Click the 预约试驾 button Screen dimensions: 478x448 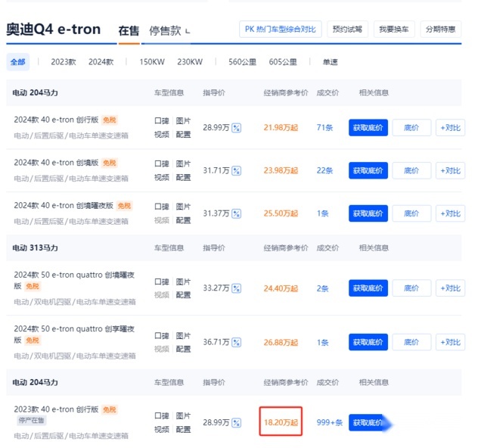(347, 30)
